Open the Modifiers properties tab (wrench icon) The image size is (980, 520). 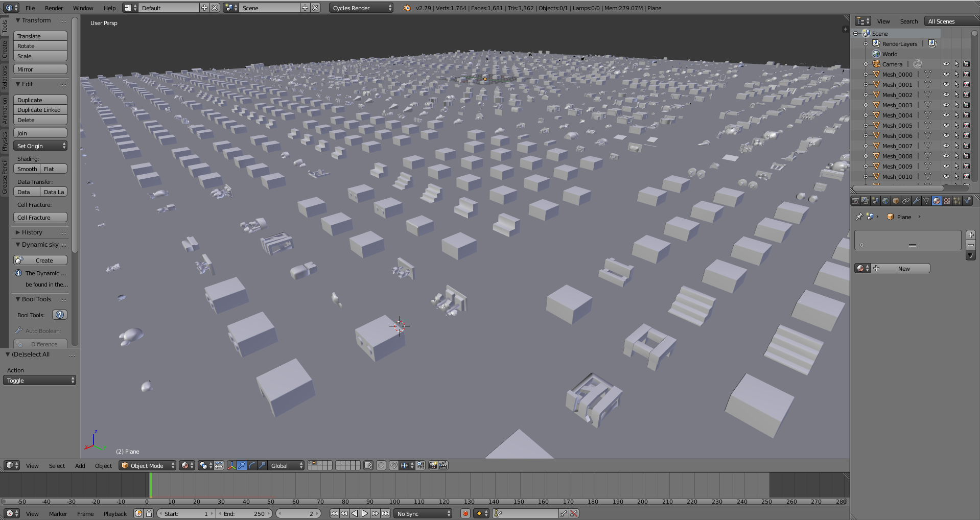916,201
